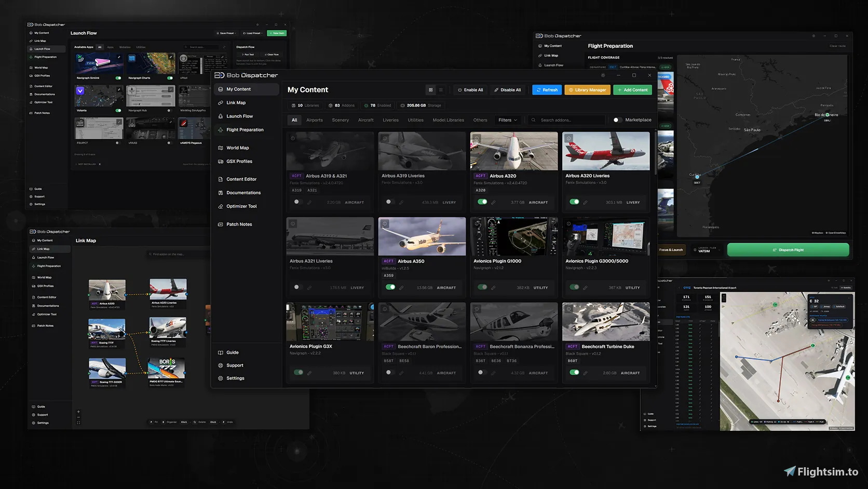Click the Search addons input field
Viewport: 868px width, 489px height.
tap(567, 120)
